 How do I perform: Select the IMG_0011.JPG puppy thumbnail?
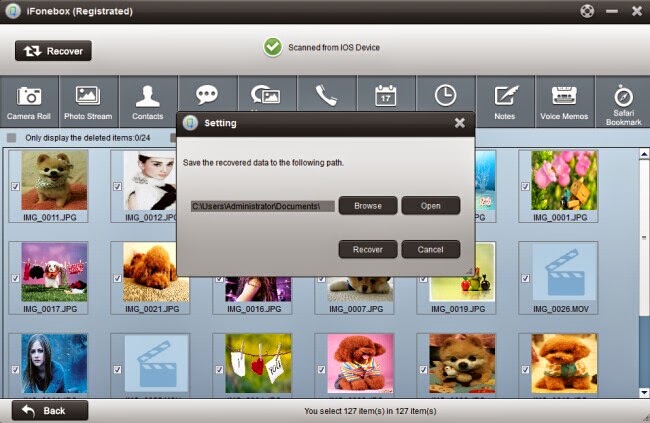click(x=54, y=180)
